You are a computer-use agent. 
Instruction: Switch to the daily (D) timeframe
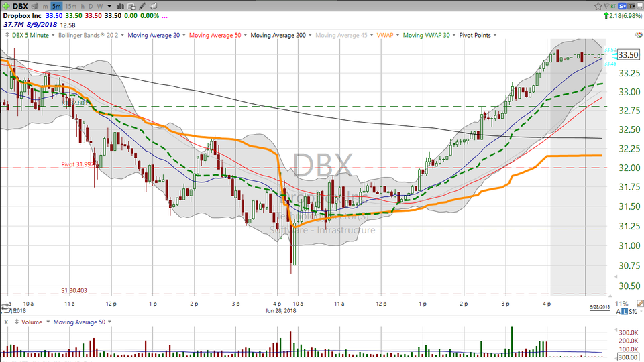(x=89, y=6)
